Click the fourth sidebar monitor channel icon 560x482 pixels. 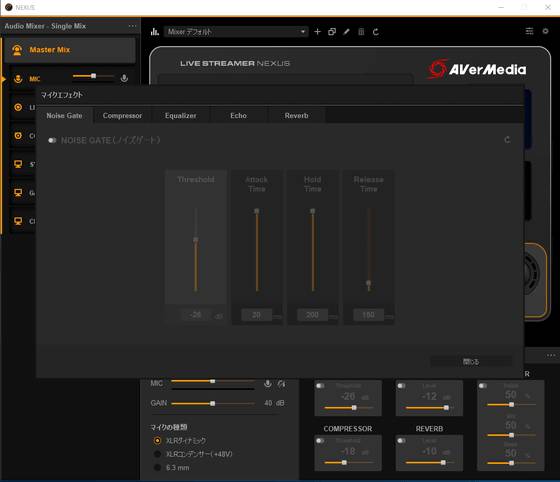tap(18, 164)
